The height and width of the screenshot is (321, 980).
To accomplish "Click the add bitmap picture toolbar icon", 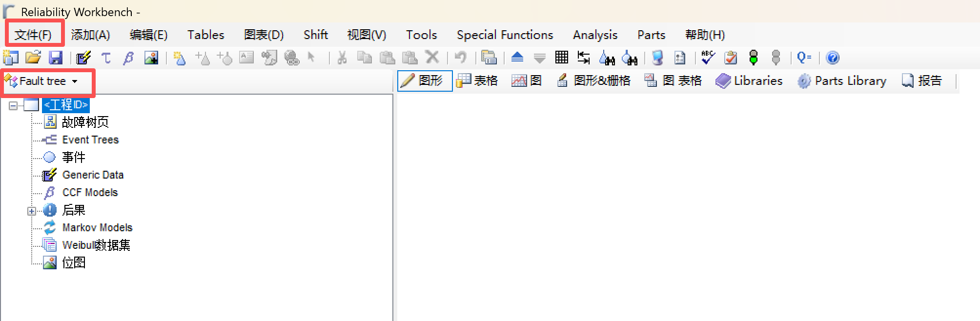I will coord(151,58).
